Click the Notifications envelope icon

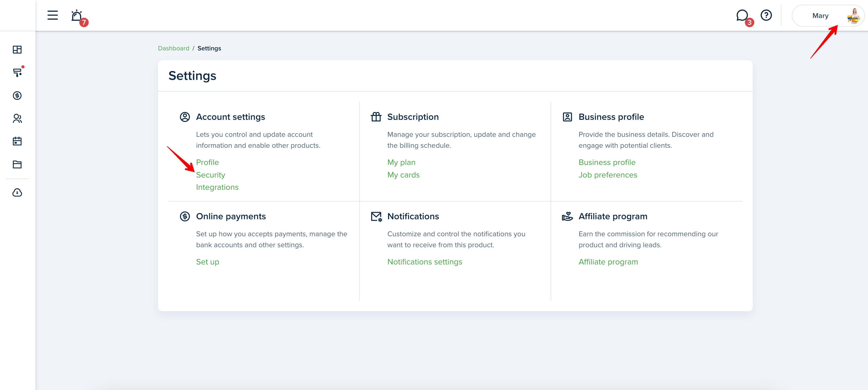coord(376,217)
